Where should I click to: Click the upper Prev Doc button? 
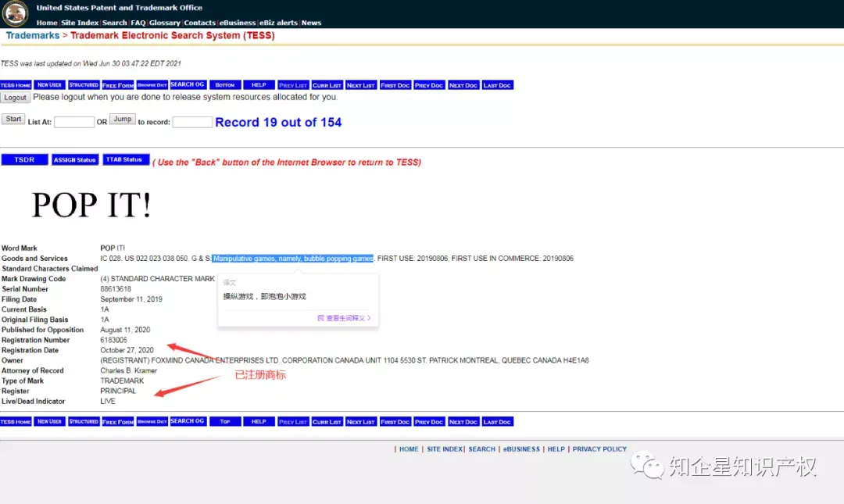429,85
